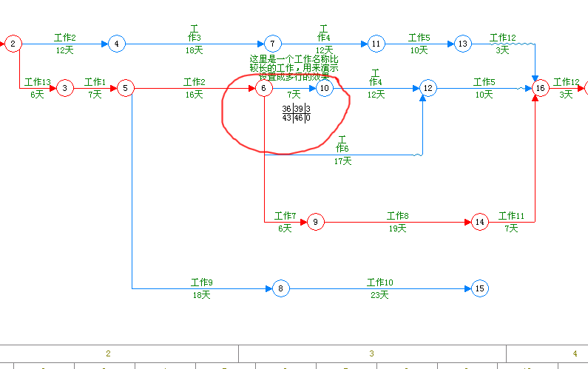Image resolution: width=588 pixels, height=369 pixels.
Task: Click the 工作10 task label
Action: [x=380, y=282]
